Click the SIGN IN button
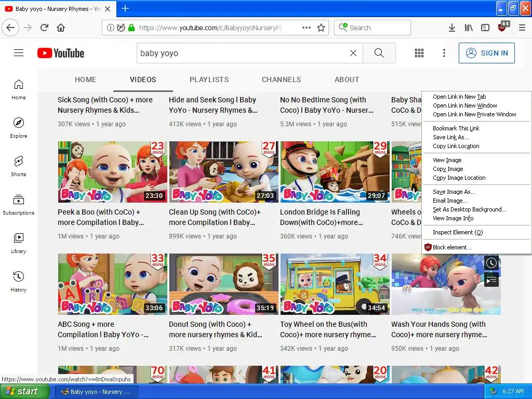532x399 pixels. [x=486, y=53]
